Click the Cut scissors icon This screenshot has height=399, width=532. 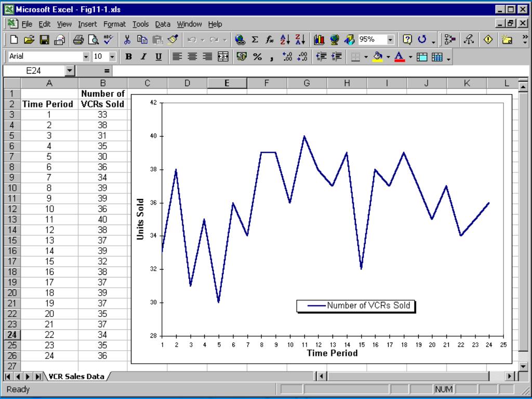[x=127, y=39]
